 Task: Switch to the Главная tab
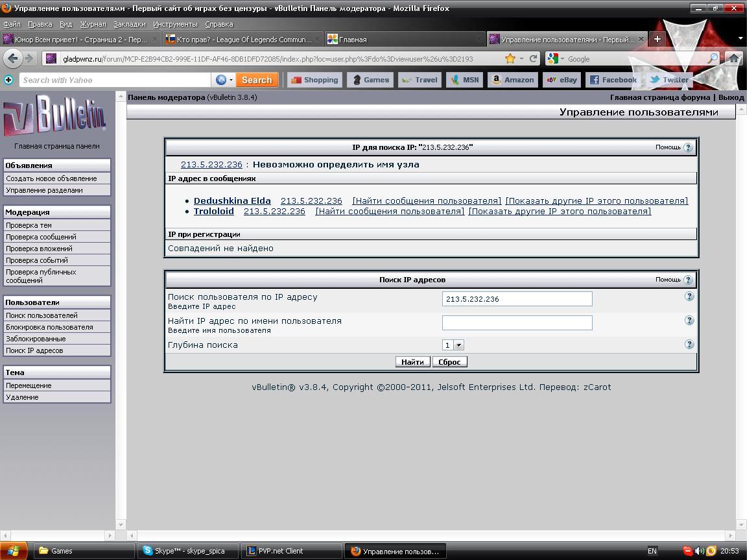click(x=404, y=40)
